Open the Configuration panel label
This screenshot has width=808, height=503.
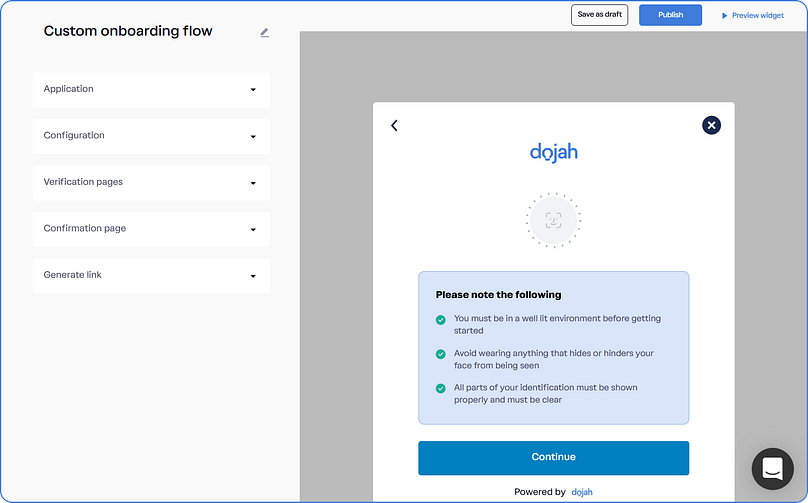coord(74,135)
